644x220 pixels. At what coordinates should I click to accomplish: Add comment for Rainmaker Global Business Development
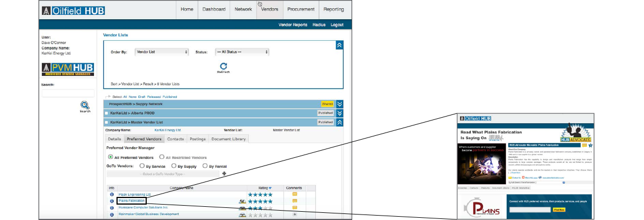295,215
